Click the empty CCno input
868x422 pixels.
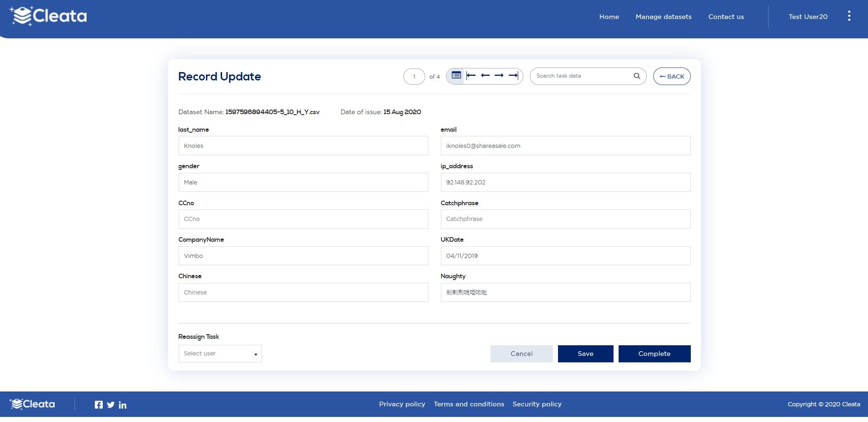(x=303, y=219)
